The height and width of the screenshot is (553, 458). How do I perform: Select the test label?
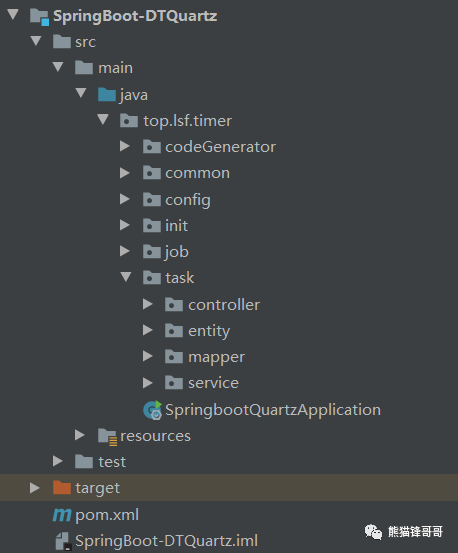click(x=112, y=462)
